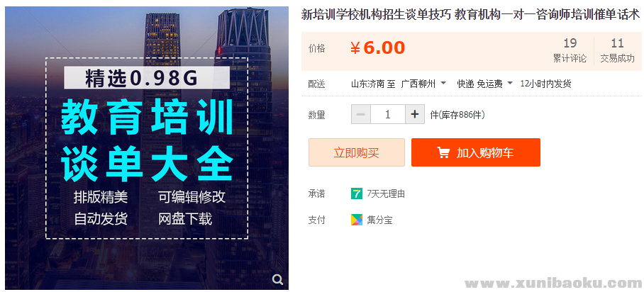Click the product title text
Viewport: 644px width, 292px height.
point(470,14)
